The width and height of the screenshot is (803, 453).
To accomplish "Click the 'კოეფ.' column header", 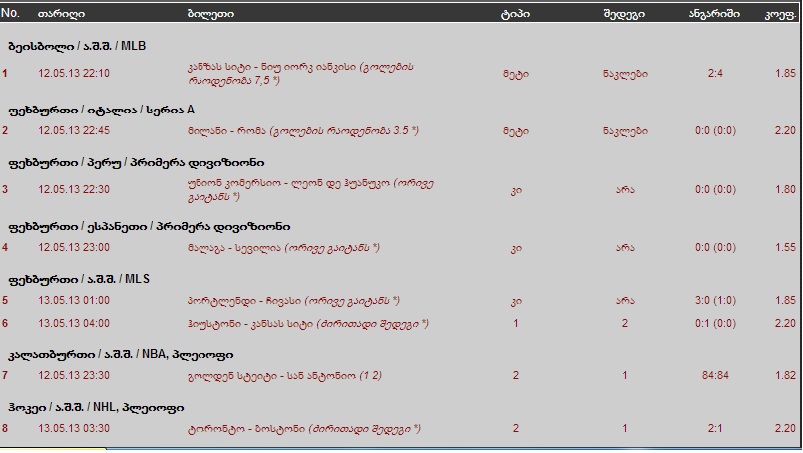I will tap(780, 14).
